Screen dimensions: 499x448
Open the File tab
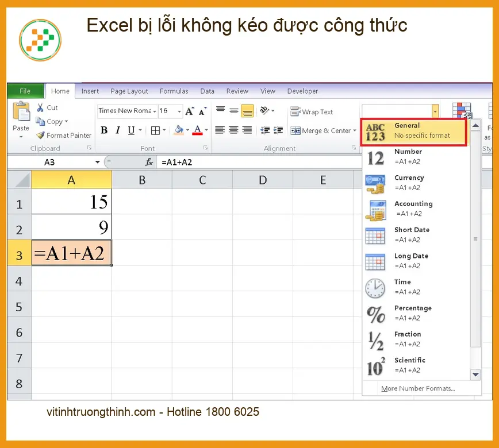coord(25,91)
